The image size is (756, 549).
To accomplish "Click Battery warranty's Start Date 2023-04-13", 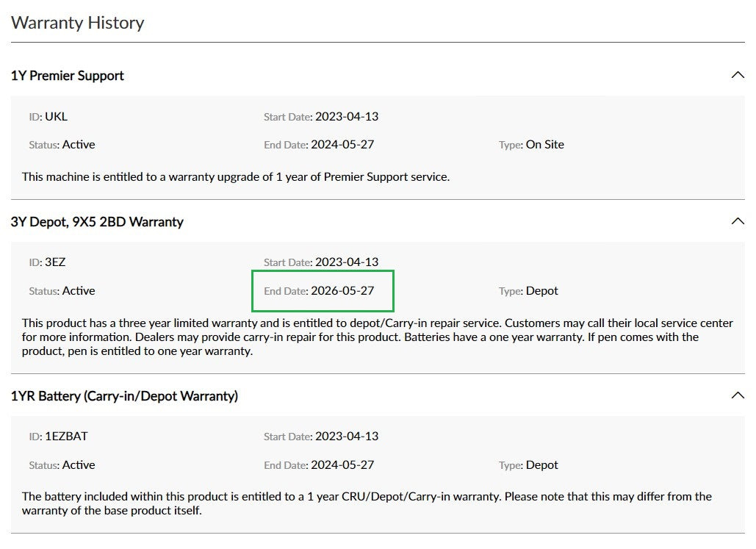I will [346, 437].
